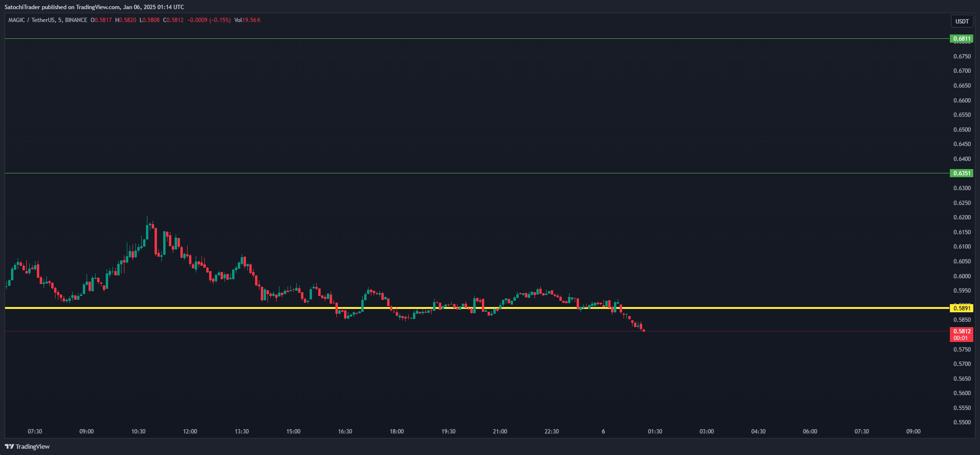This screenshot has width=980, height=455.
Task: Click the 22:30 time axis label
Action: tap(552, 432)
